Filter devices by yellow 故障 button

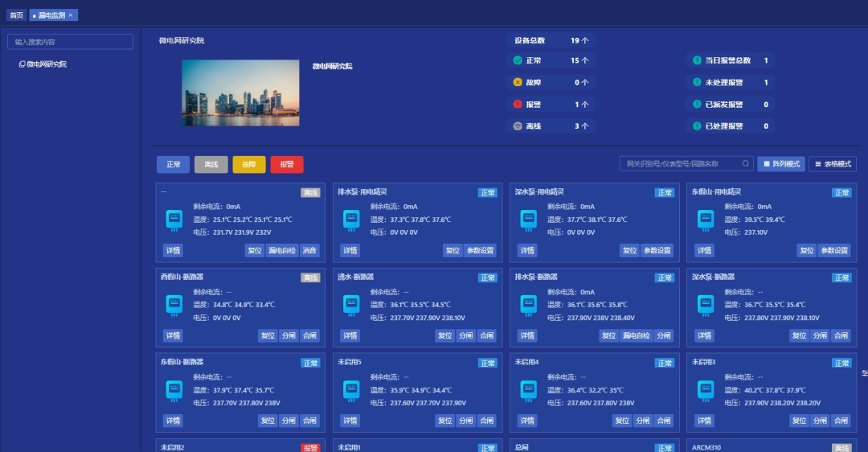click(249, 165)
